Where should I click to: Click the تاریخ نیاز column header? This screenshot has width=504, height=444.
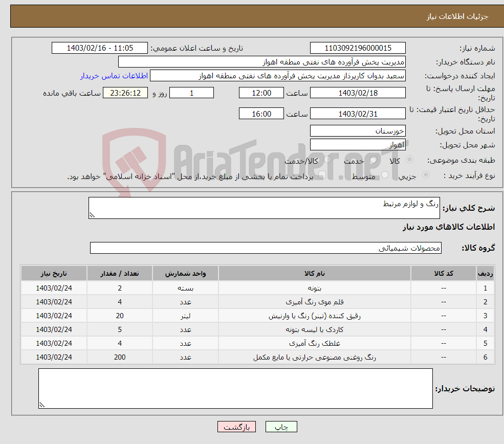(54, 273)
